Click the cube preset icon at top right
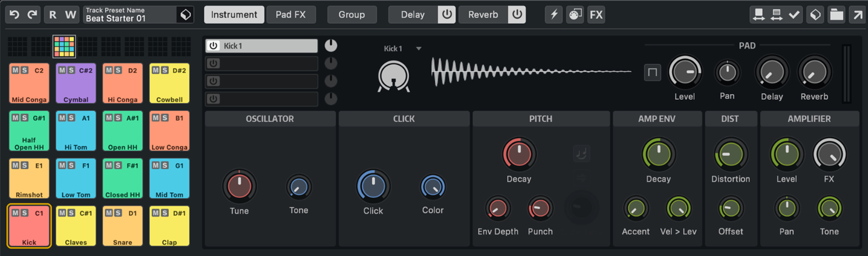This screenshot has width=868, height=256. click(x=815, y=15)
